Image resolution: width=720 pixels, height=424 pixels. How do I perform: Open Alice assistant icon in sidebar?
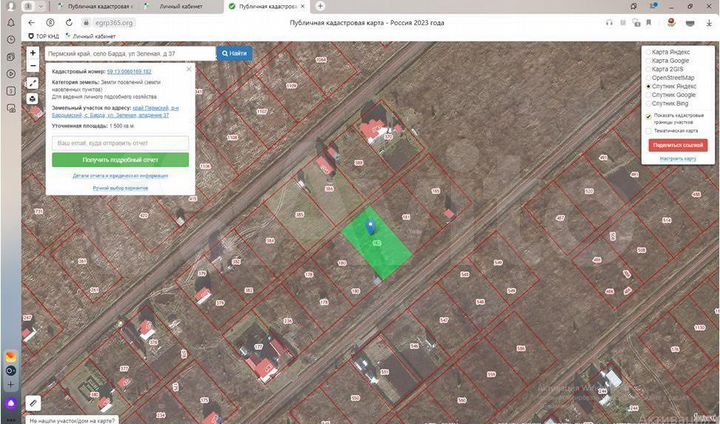tap(11, 403)
